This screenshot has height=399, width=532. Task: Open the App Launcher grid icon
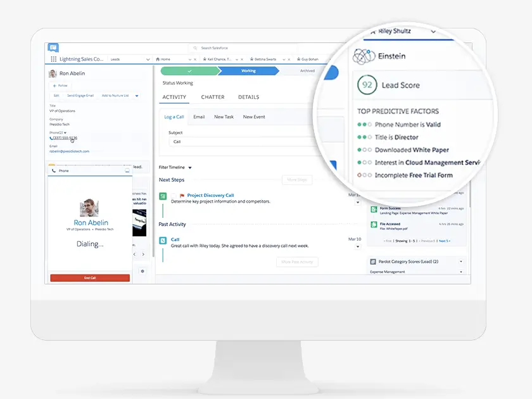[x=53, y=60]
